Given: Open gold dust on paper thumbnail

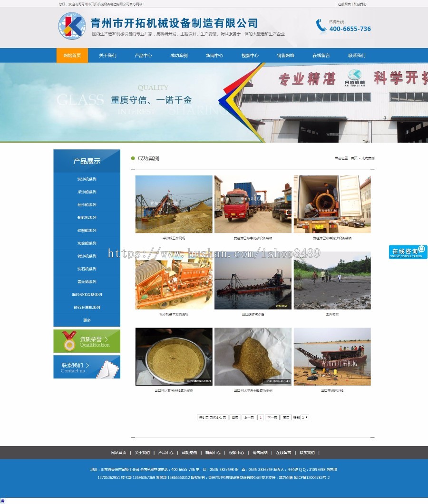Looking at the screenshot, I should [253, 357].
